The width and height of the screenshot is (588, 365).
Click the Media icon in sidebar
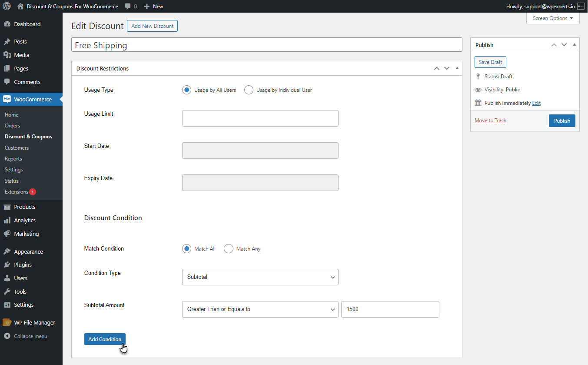click(x=7, y=55)
